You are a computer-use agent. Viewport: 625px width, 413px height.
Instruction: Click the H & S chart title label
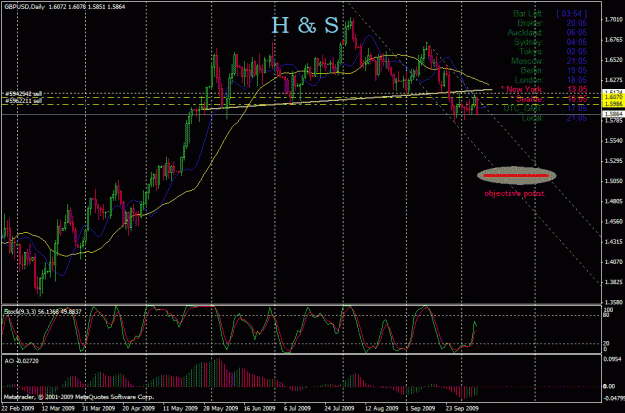pyautogui.click(x=305, y=25)
